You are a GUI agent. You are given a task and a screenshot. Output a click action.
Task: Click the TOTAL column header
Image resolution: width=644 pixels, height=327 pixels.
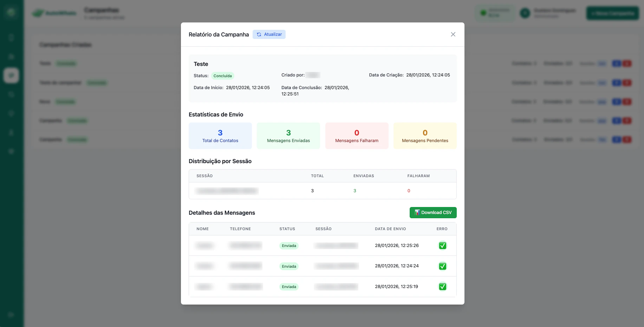click(317, 176)
